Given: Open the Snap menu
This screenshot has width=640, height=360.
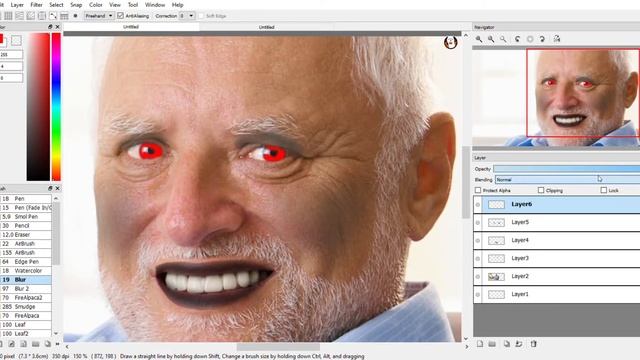Looking at the screenshot, I should 76,5.
